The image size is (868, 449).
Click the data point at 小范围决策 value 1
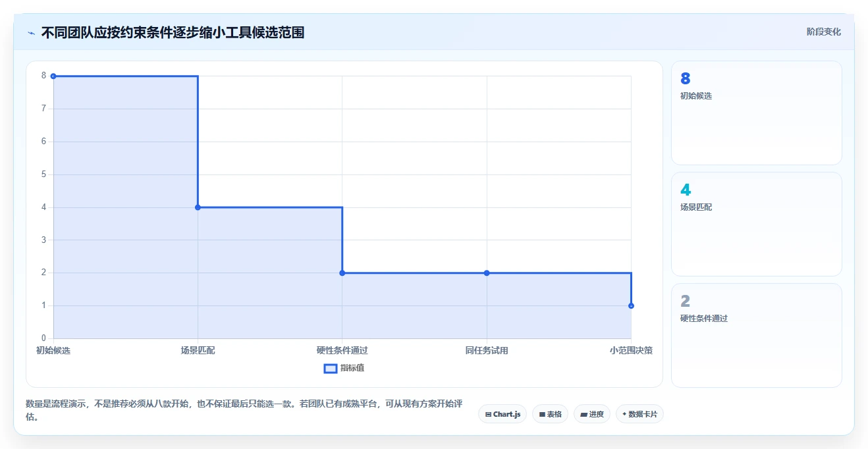(x=631, y=305)
